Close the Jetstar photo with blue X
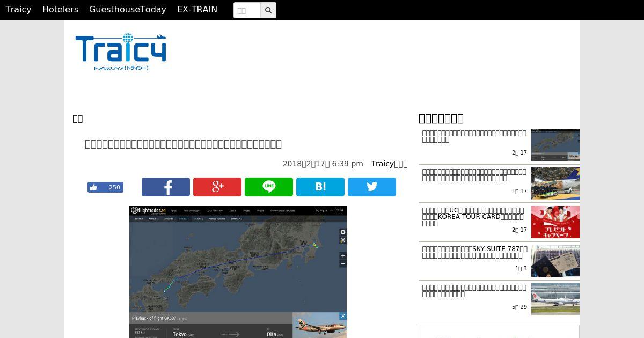 coord(343,316)
